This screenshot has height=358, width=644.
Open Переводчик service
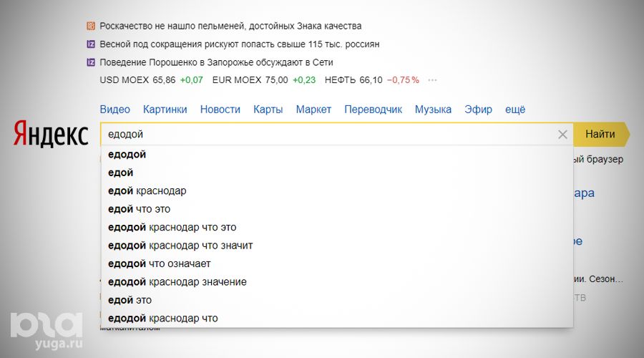(373, 110)
